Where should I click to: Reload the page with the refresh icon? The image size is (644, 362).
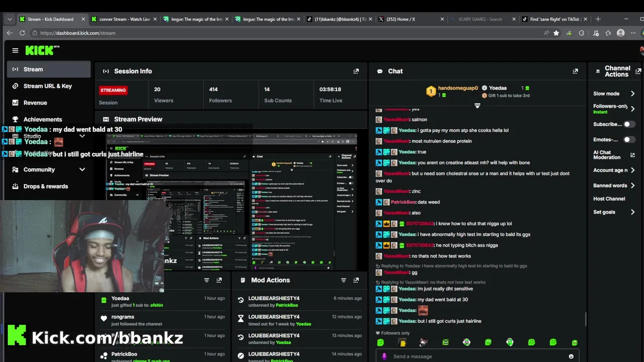click(22, 33)
